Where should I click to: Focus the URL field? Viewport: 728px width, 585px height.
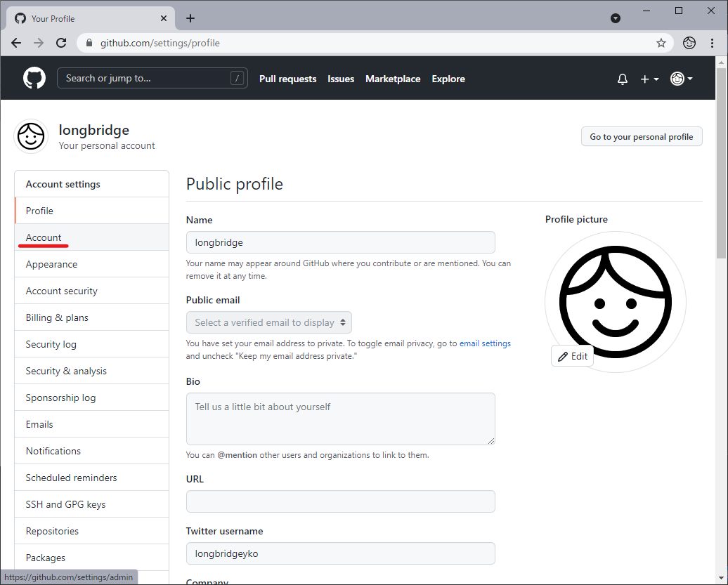tap(340, 501)
